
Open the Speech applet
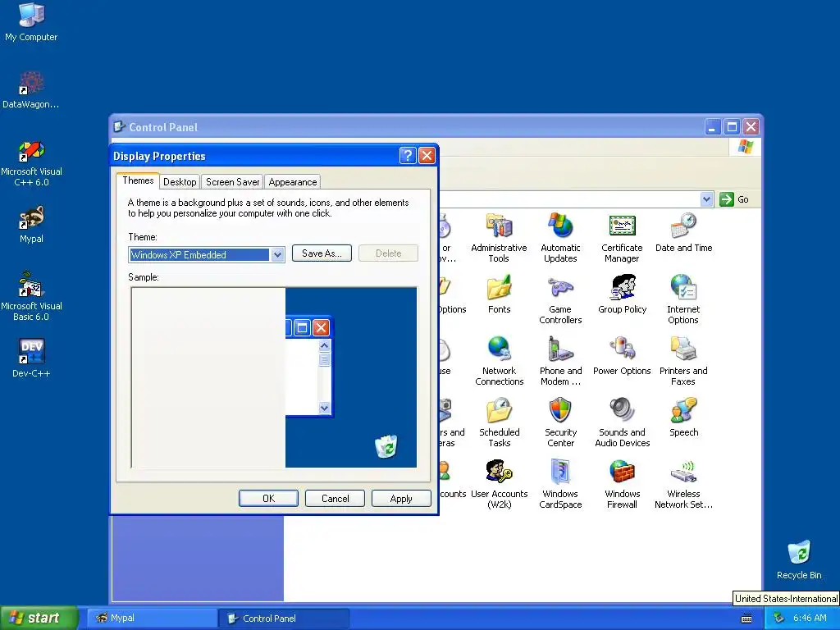(683, 417)
